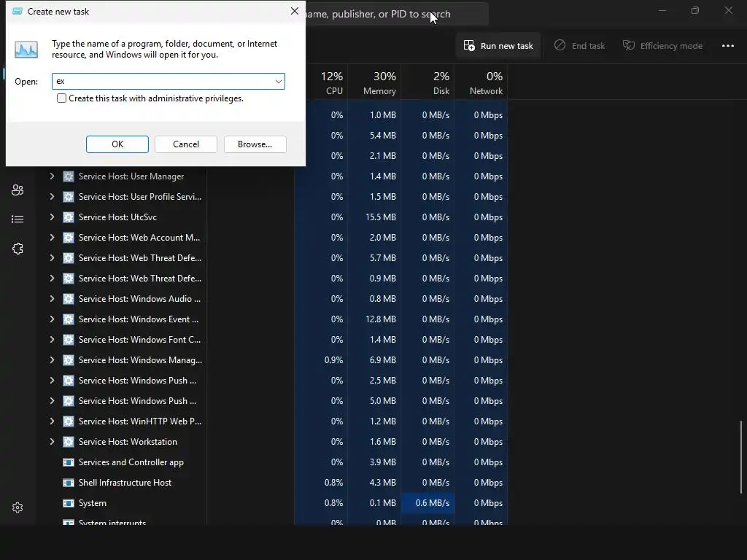Click the Task Manager search box
The width and height of the screenshot is (747, 560).
click(x=396, y=15)
